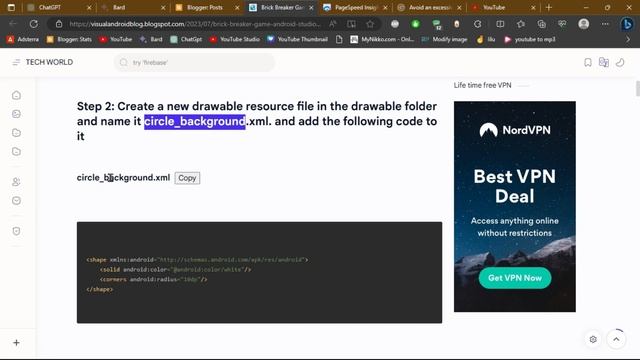
Task: Open the tab actions menu icon
Action: coord(11,7)
